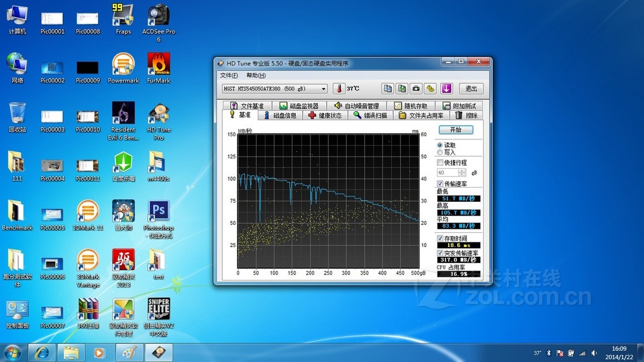644x362 pixels.
Task: Open the Photoshop shortcut on desktop
Action: 158,219
